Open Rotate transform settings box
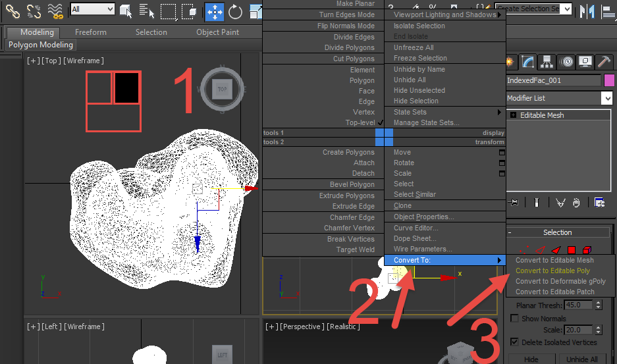 pyautogui.click(x=502, y=163)
